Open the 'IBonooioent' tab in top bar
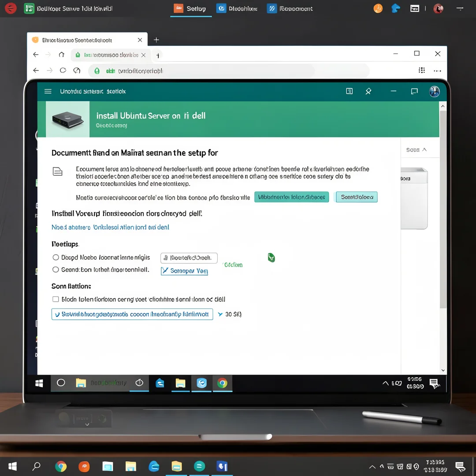The width and height of the screenshot is (476, 476). (x=290, y=8)
